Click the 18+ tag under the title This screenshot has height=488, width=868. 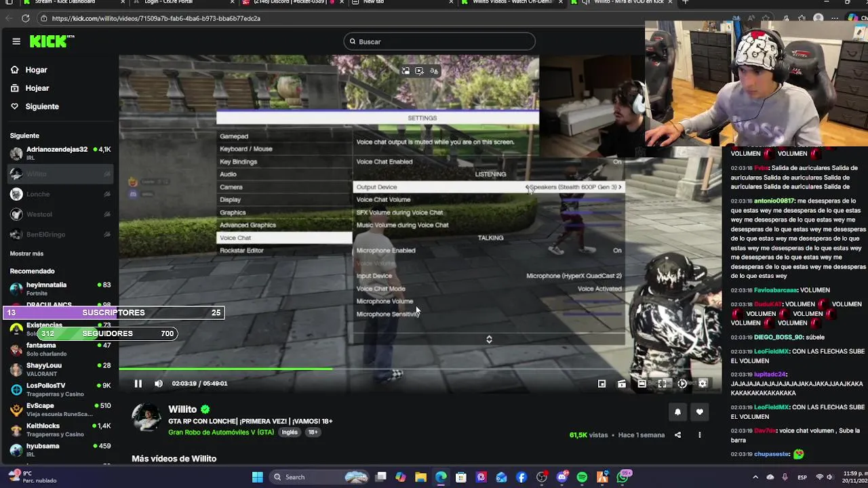pyautogui.click(x=313, y=432)
